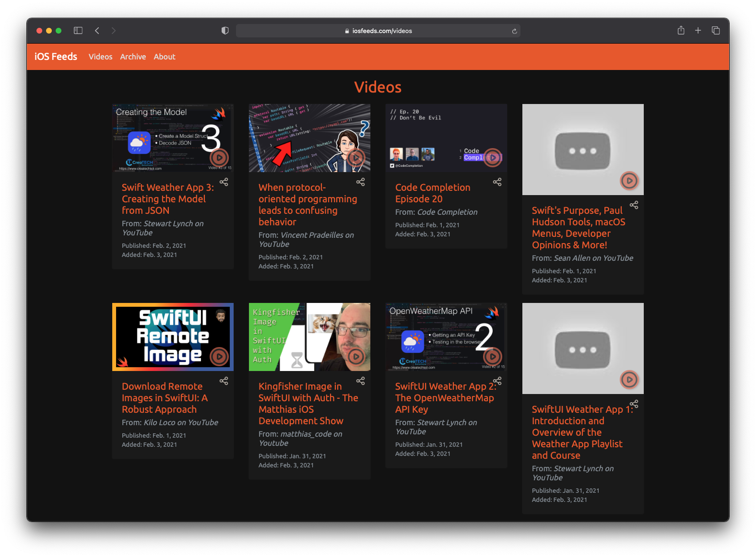Click the Videos page heading
Viewport: 756px width, 557px height.
pyautogui.click(x=378, y=87)
